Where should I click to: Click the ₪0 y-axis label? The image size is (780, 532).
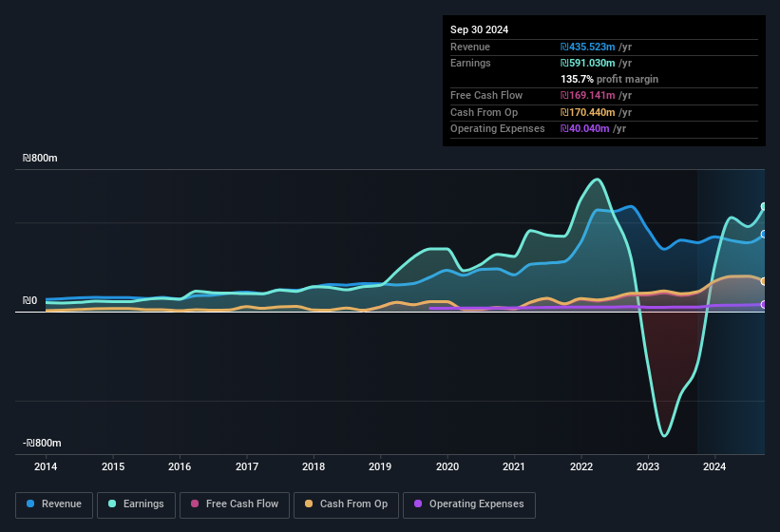[29, 301]
